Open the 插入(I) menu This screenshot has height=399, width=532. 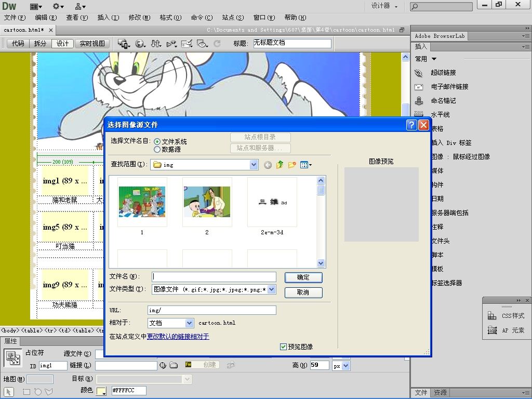click(x=108, y=18)
